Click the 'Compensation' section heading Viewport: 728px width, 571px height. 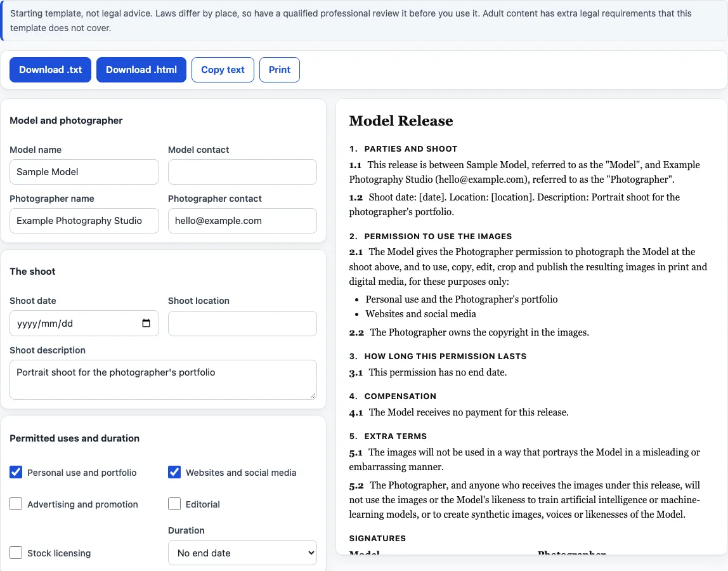pyautogui.click(x=393, y=396)
